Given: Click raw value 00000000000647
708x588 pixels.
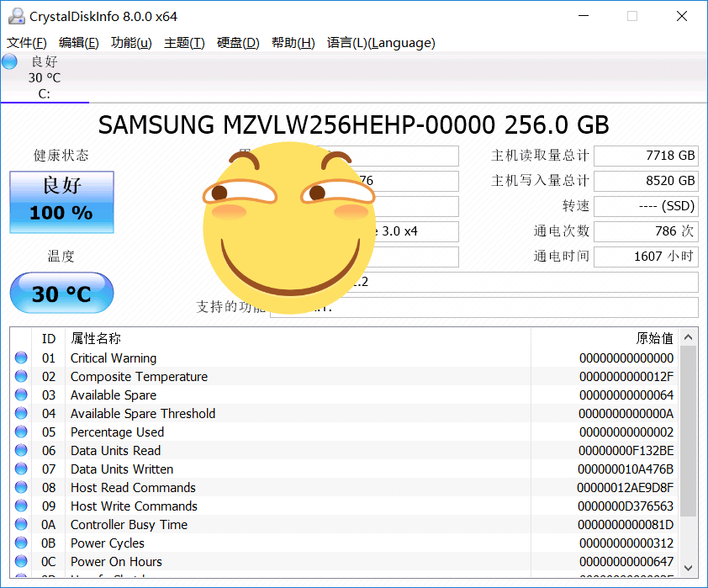Looking at the screenshot, I should [626, 562].
